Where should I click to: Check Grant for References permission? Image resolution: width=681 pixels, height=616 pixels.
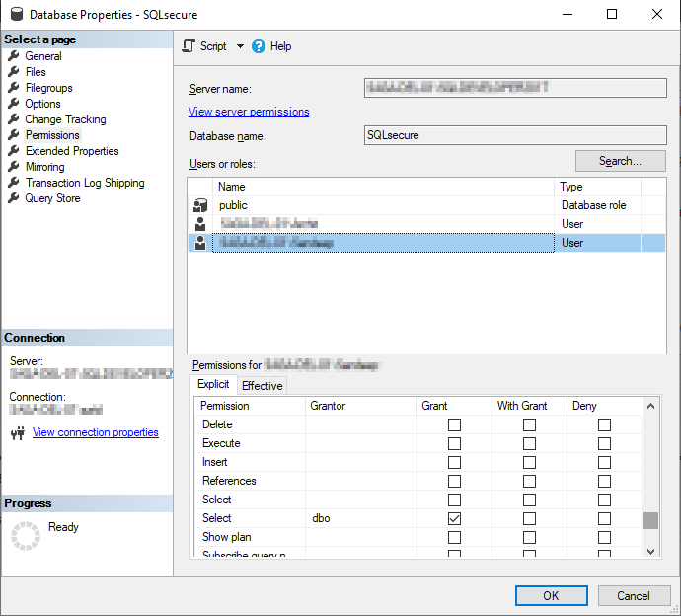coord(454,481)
